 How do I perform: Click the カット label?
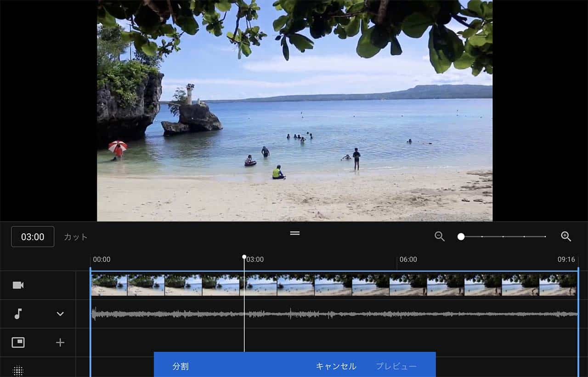point(75,237)
